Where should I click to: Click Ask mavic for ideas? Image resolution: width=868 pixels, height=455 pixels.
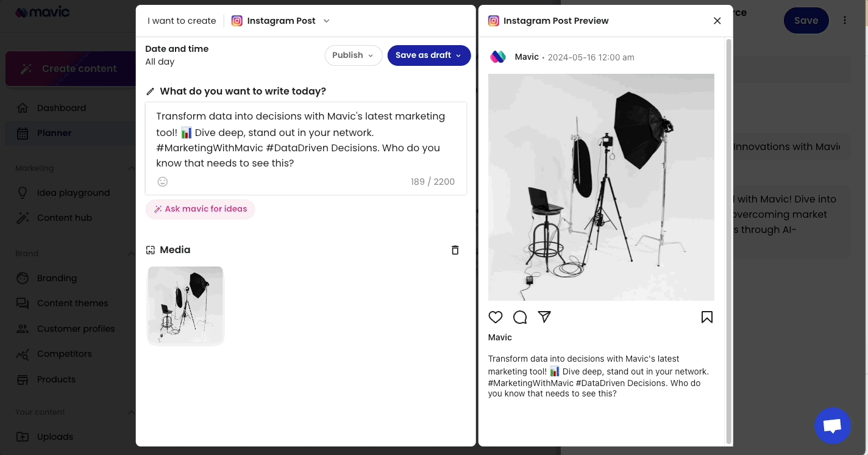click(x=200, y=209)
